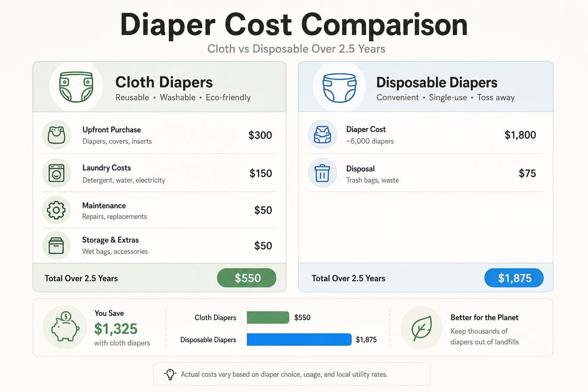Click the Disposal label
Image resolution: width=588 pixels, height=392 pixels.
(x=360, y=169)
